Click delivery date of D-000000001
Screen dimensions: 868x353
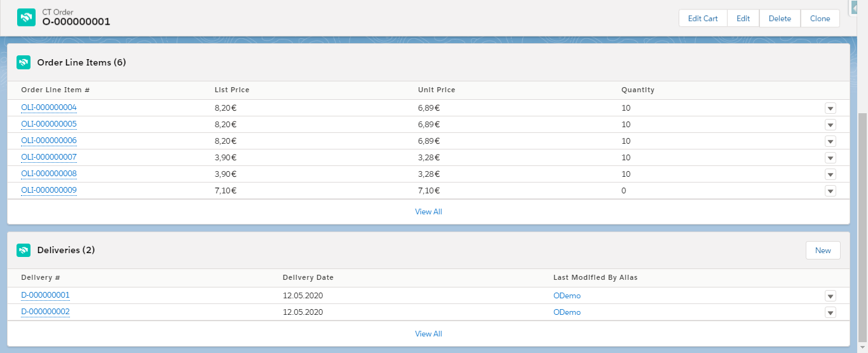(303, 296)
